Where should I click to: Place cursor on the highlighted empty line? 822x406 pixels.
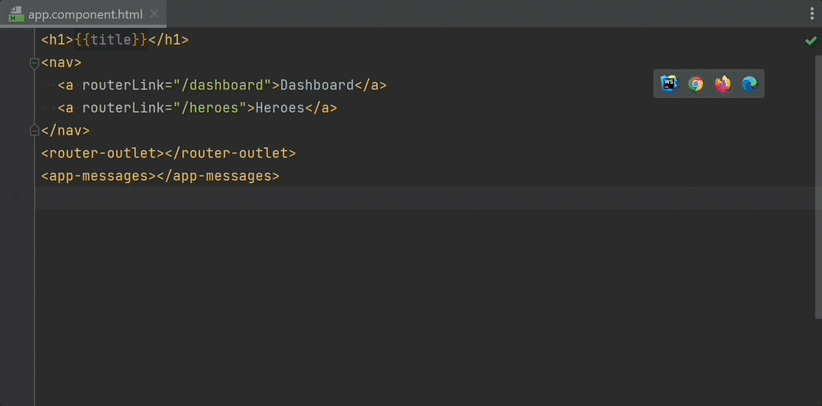tap(425, 198)
